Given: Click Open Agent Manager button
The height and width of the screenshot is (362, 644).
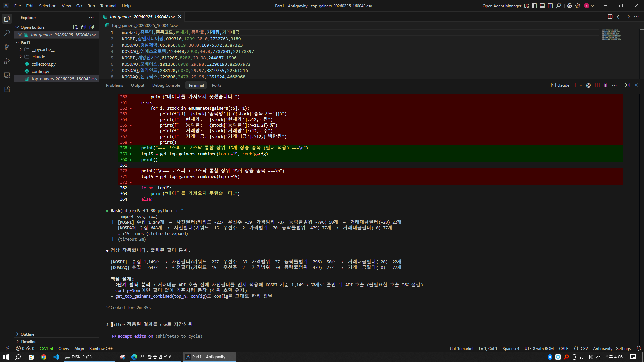Looking at the screenshot, I should [501, 6].
